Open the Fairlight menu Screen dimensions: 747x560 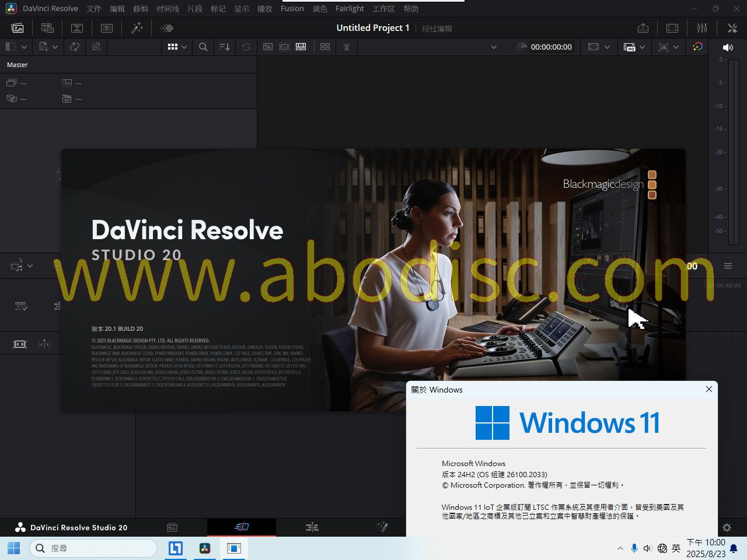(350, 9)
